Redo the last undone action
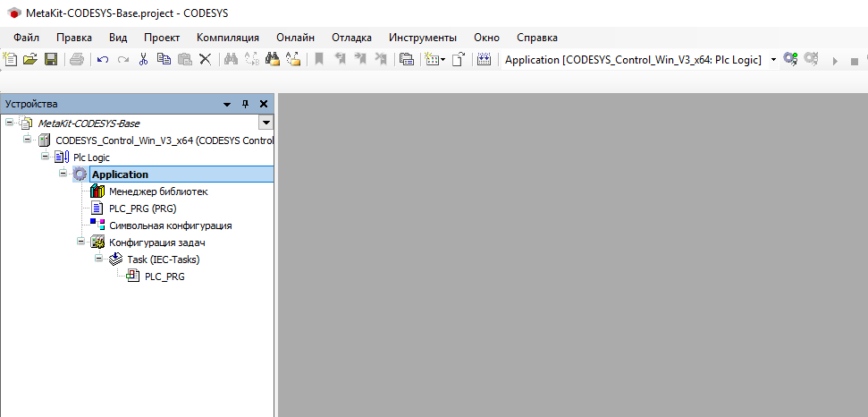 [x=122, y=59]
